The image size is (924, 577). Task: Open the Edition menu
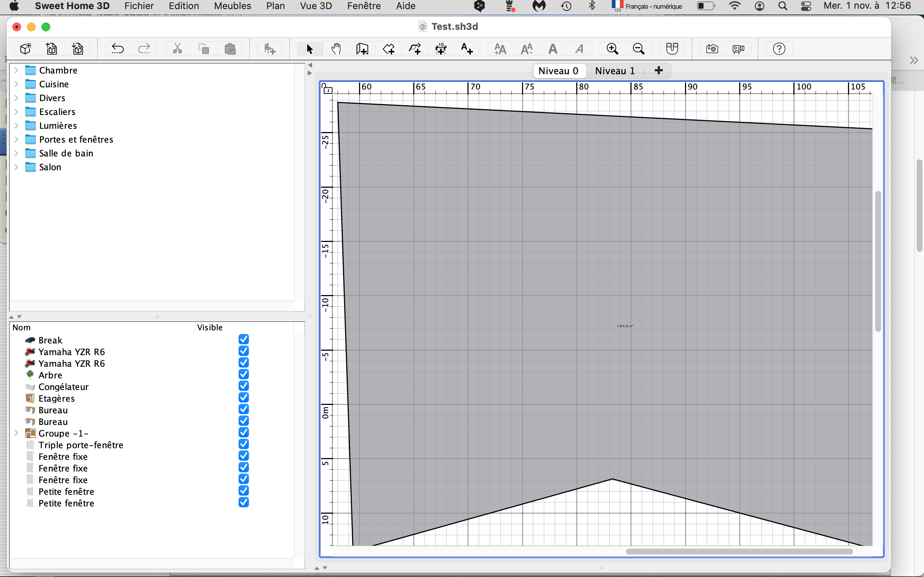[184, 6]
